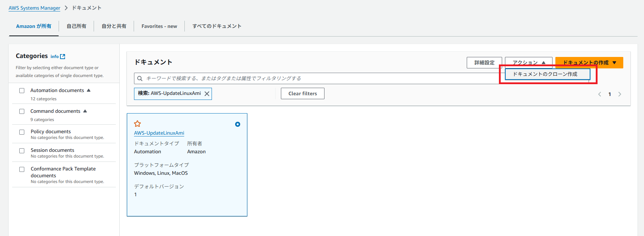Image resolution: width=644 pixels, height=236 pixels.
Task: Open the ドキュメントの作成 dropdown
Action: (589, 63)
